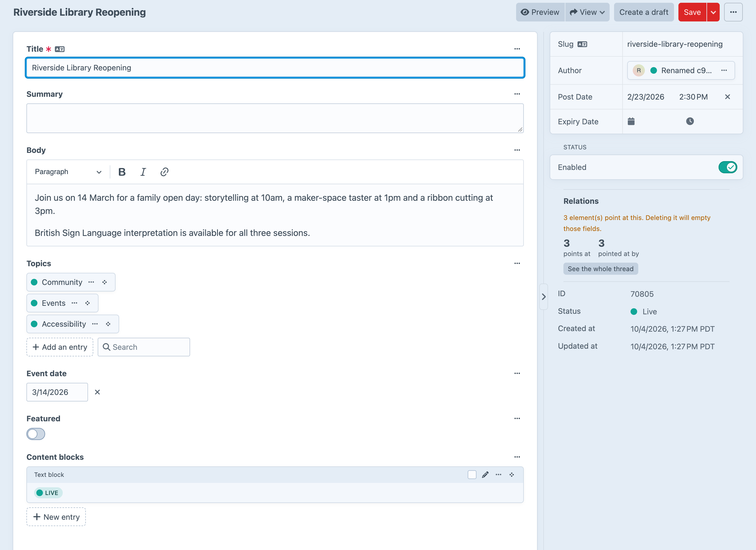
Task: Open the Body field actions menu
Action: 517,150
